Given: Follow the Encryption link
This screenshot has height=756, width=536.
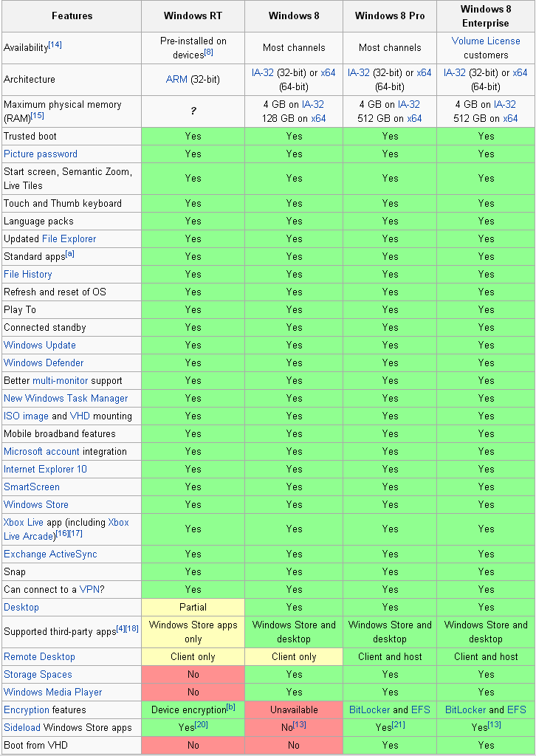Looking at the screenshot, I should coord(27,709).
